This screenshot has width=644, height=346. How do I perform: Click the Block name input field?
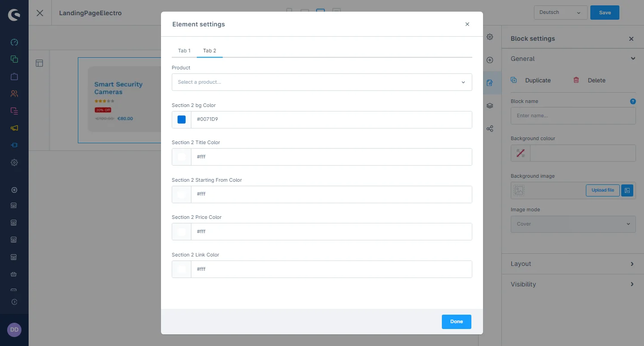coord(572,115)
